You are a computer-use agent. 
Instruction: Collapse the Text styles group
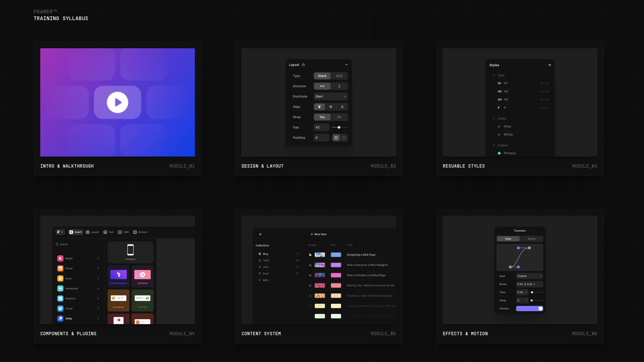click(494, 75)
